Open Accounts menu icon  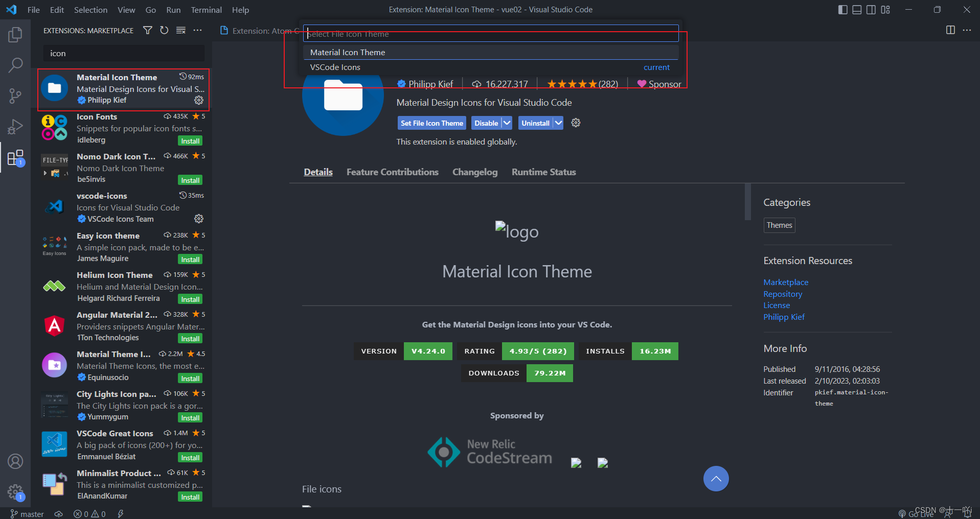[x=15, y=461]
